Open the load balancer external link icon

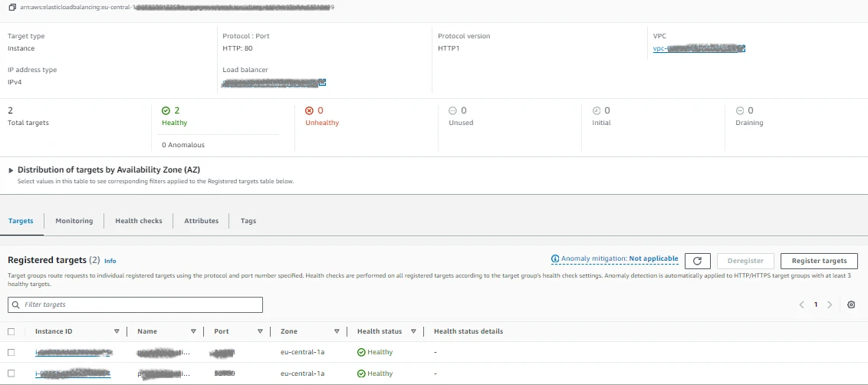coord(322,83)
